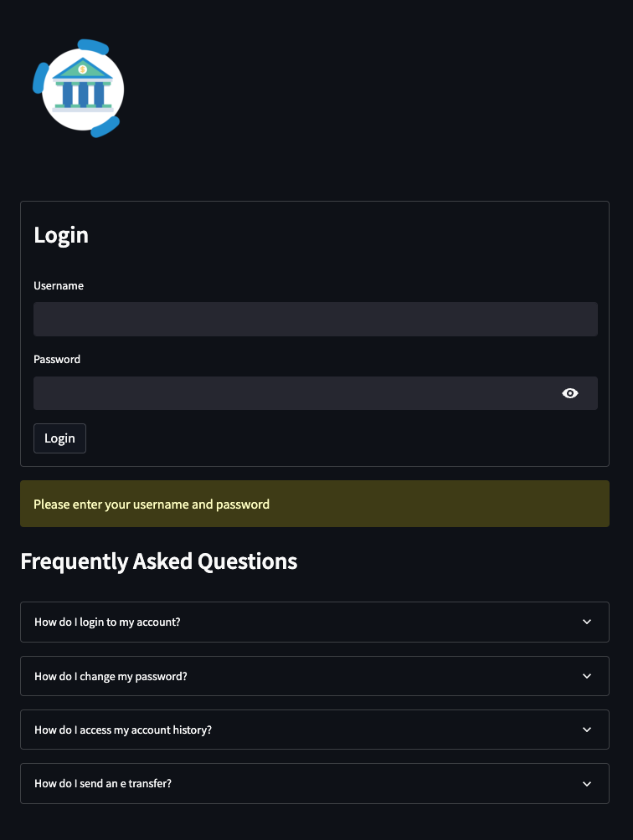
Task: Click the chevron on the login FAQ item
Action: tap(587, 622)
